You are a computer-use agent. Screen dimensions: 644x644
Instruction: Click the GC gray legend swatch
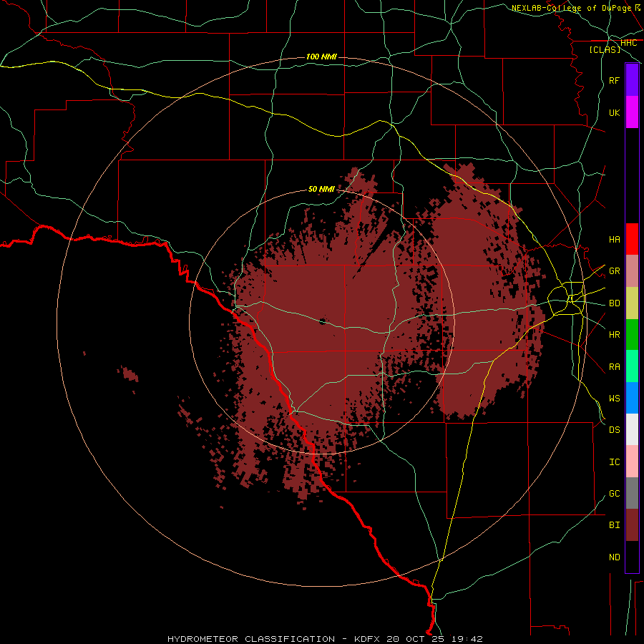click(x=632, y=493)
